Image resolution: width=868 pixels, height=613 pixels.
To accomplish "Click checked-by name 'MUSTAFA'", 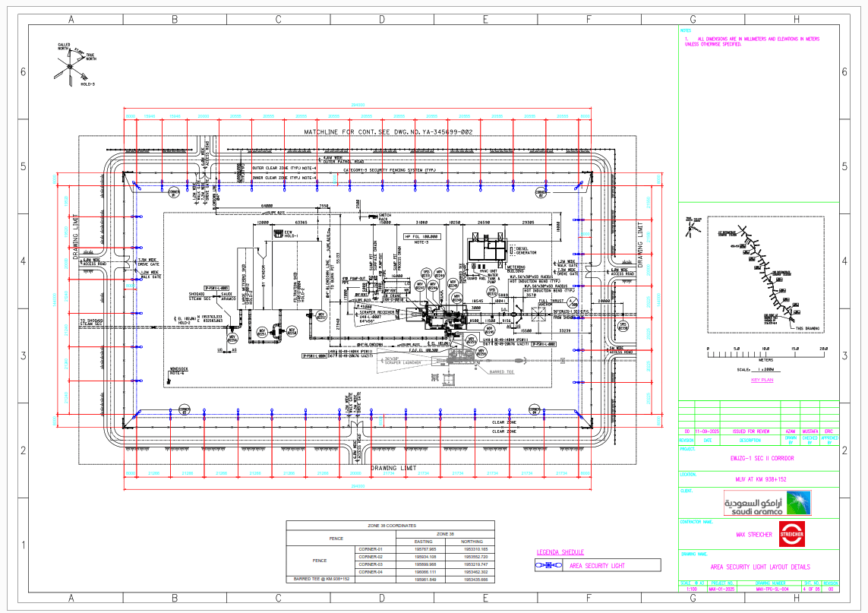I will point(810,431).
